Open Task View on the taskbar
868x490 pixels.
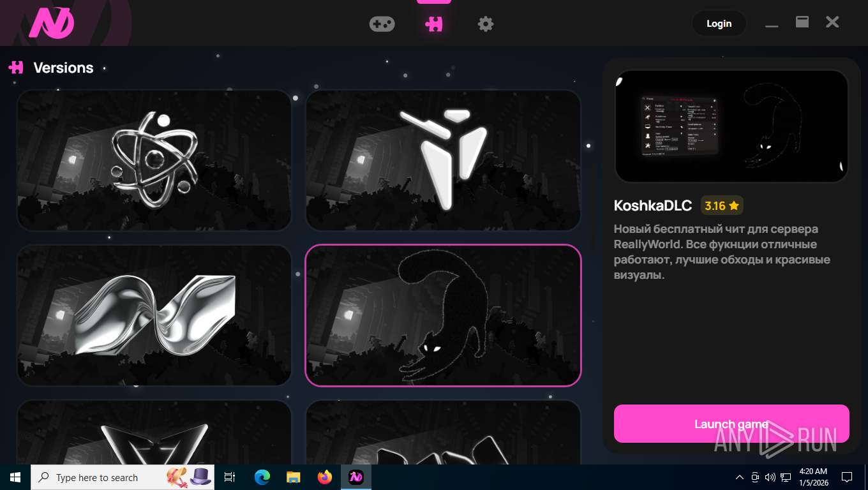230,477
